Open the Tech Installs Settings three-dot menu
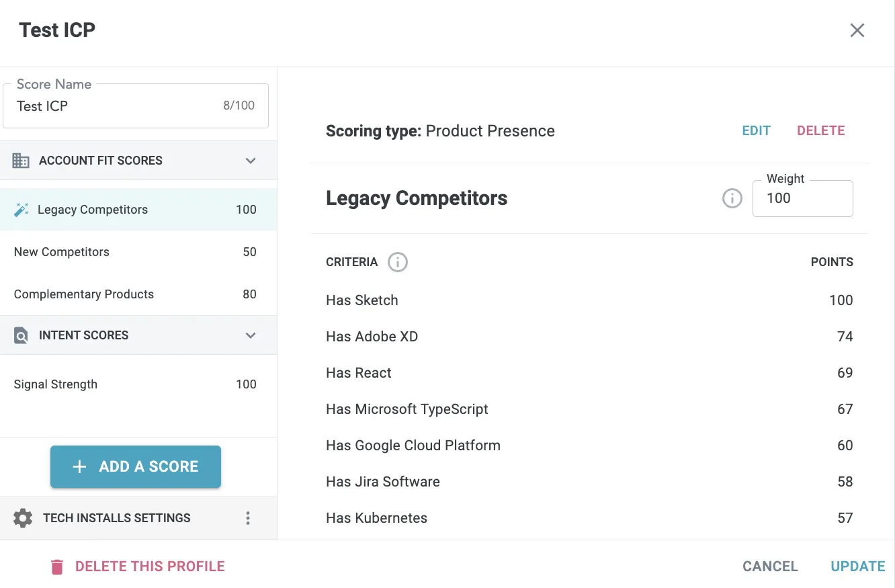 [248, 518]
